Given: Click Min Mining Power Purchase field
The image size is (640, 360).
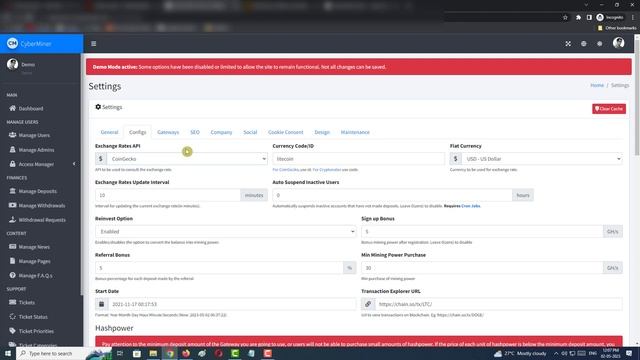Looking at the screenshot, I should coord(482,268).
